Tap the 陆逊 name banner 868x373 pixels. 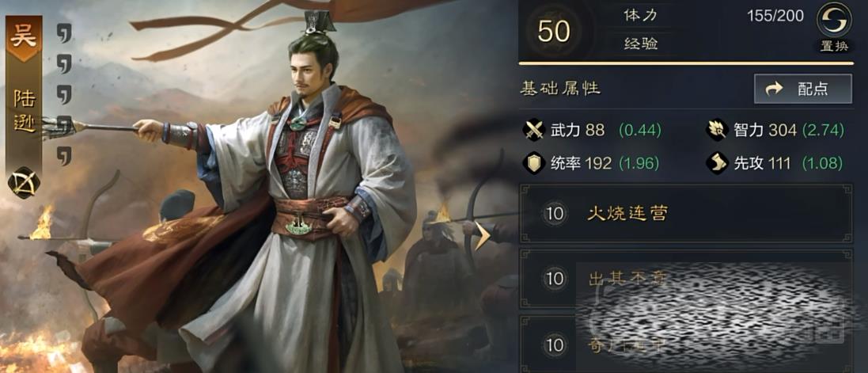point(24,112)
